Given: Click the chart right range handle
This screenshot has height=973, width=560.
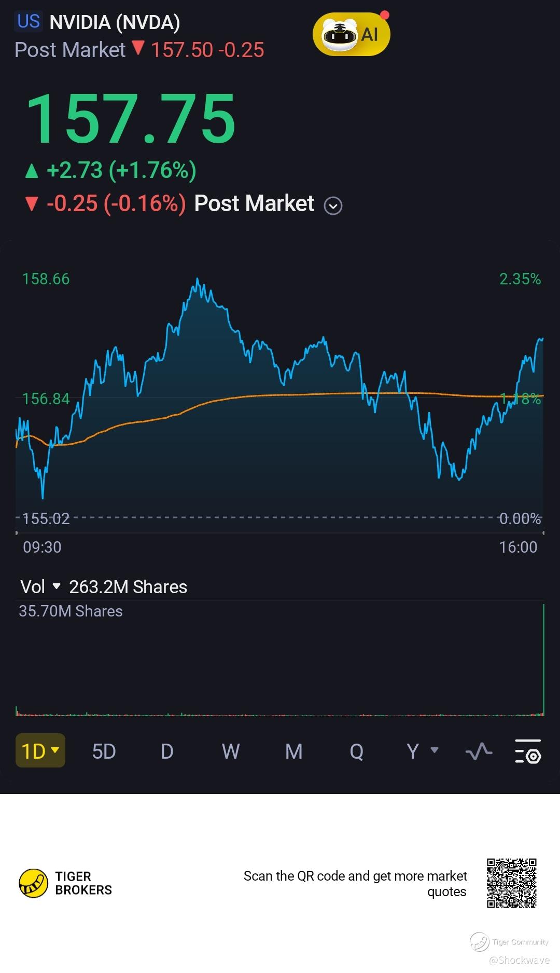Looking at the screenshot, I should (x=543, y=532).
